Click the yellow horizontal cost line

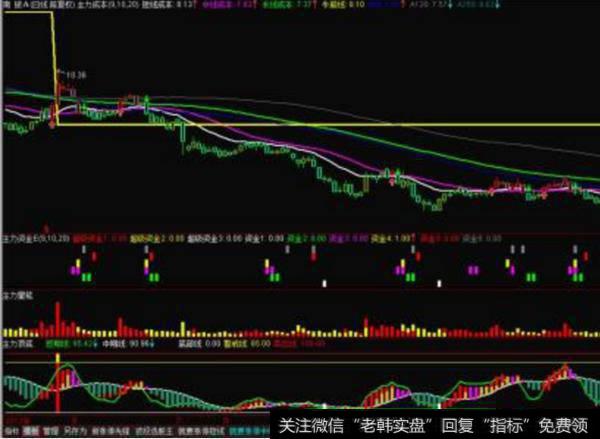(300, 125)
